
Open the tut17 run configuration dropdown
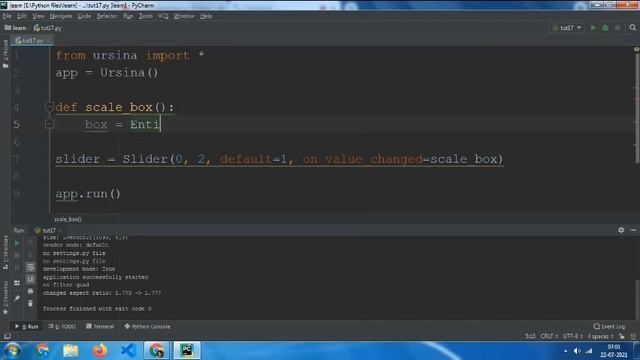pyautogui.click(x=567, y=28)
